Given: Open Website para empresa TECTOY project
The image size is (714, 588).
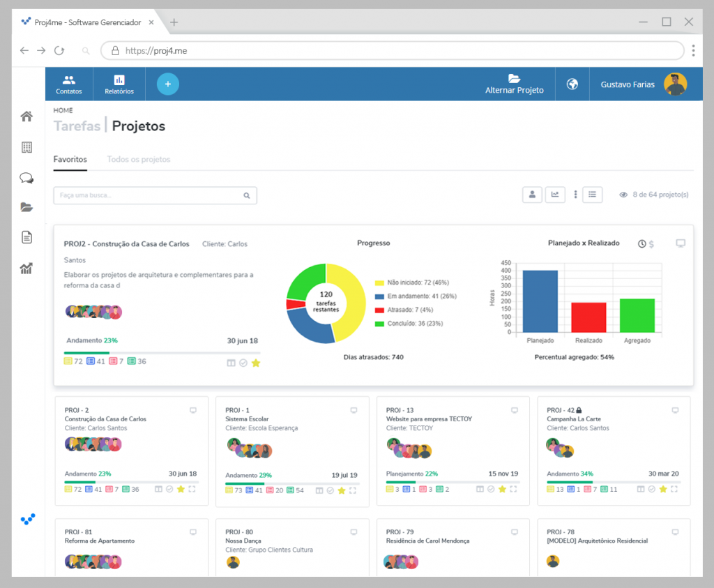Looking at the screenshot, I should click(429, 419).
